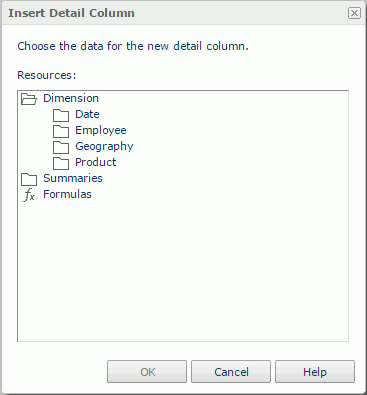
Task: Open the Help button
Action: tap(315, 372)
